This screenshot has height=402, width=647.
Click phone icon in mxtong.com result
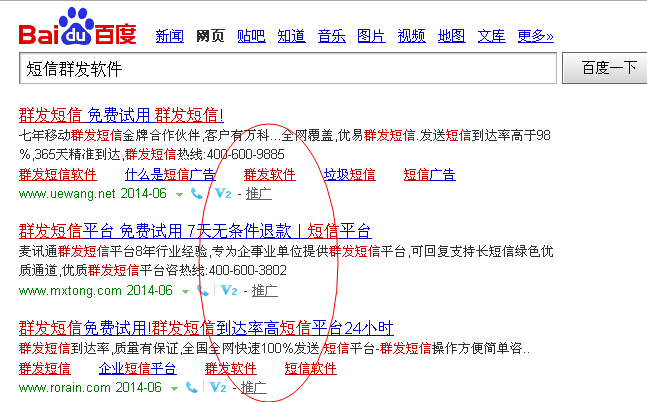click(203, 291)
